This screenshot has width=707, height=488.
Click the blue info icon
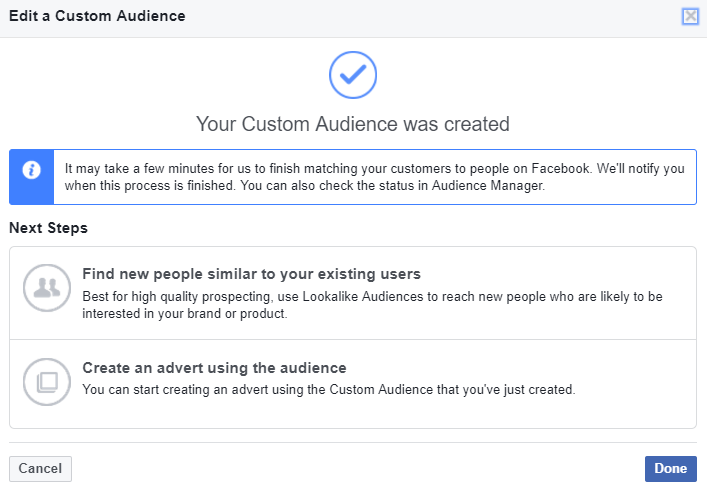(32, 170)
